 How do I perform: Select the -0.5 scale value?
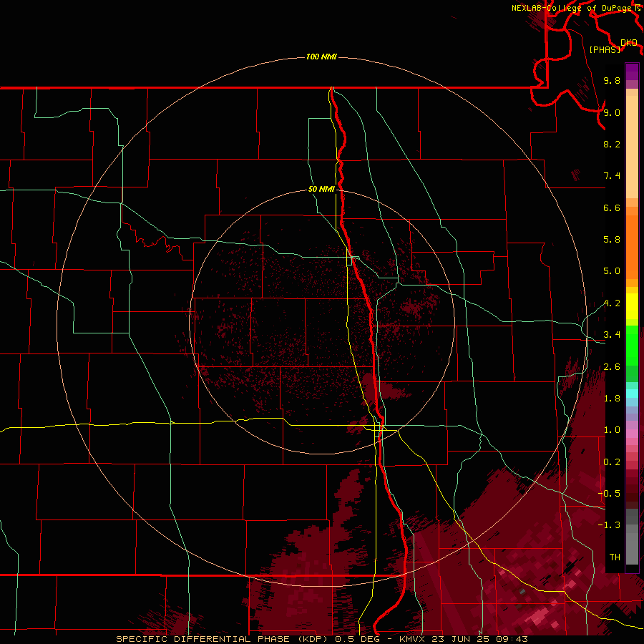(609, 494)
